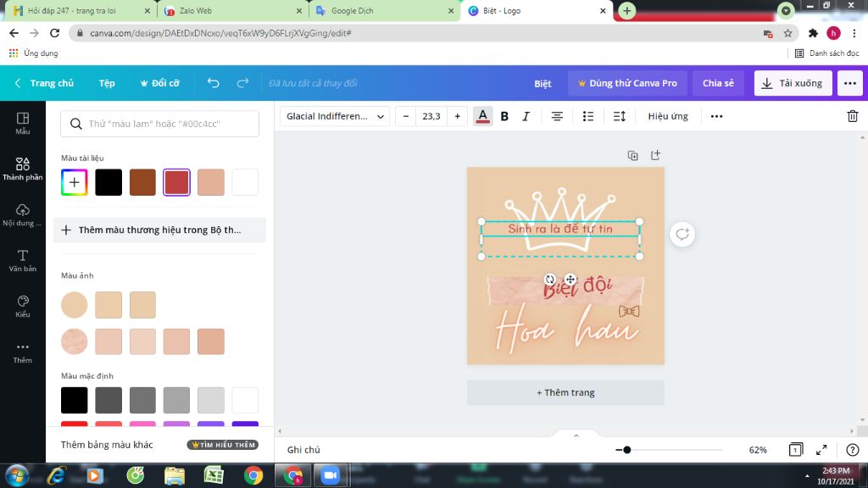Open the page grid view
This screenshot has height=488, width=868.
pyautogui.click(x=795, y=450)
